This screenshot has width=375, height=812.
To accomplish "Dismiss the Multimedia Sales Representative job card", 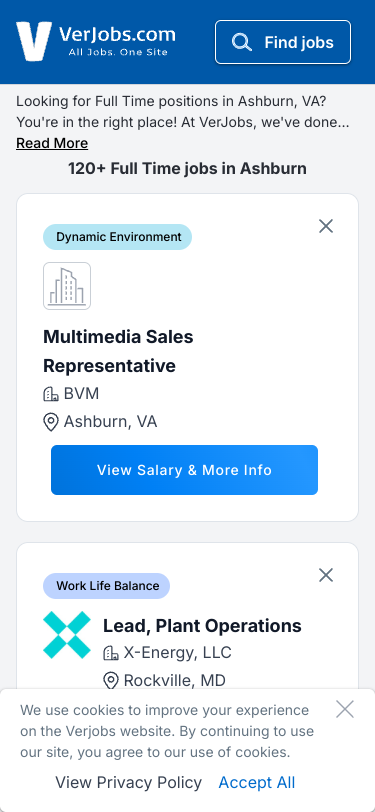I will click(x=326, y=226).
